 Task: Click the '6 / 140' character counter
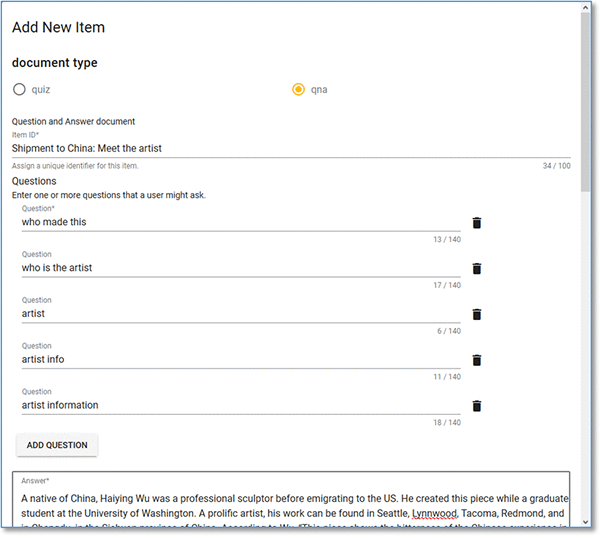(x=449, y=331)
